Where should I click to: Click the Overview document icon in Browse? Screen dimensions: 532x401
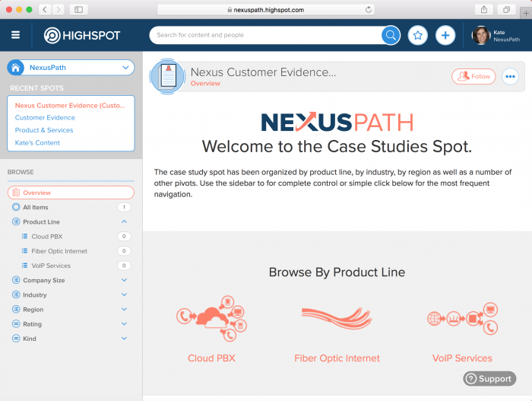(16, 193)
